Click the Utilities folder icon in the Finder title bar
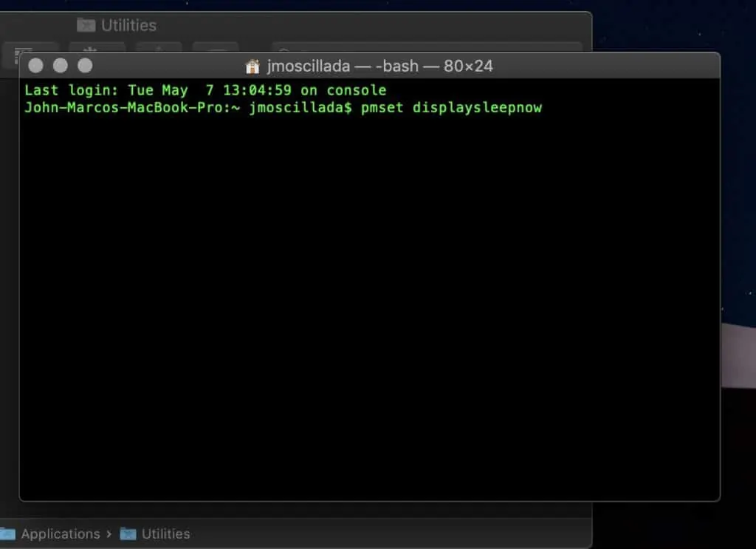Viewport: 756px width, 549px height. tap(86, 24)
